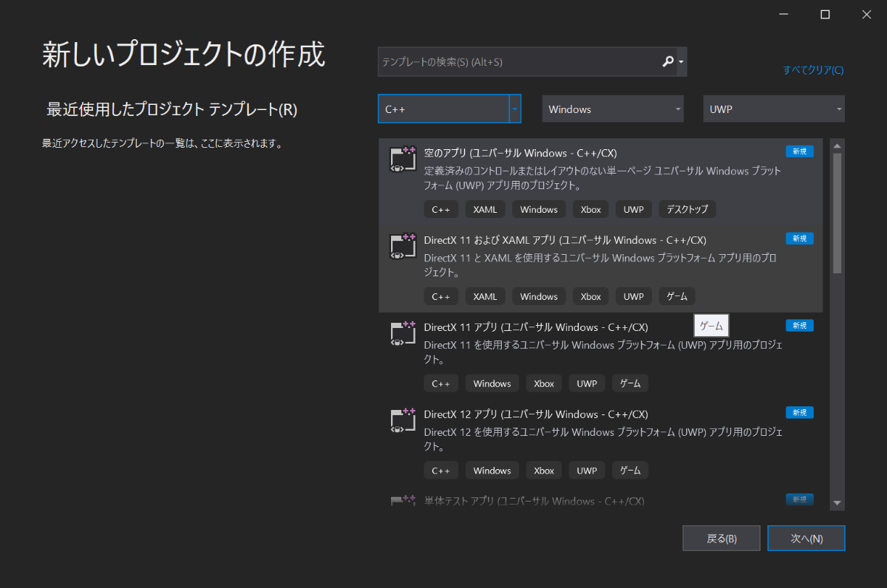Select DirectX 11 および XAML アプリ title
The width and height of the screenshot is (887, 588).
(x=565, y=240)
